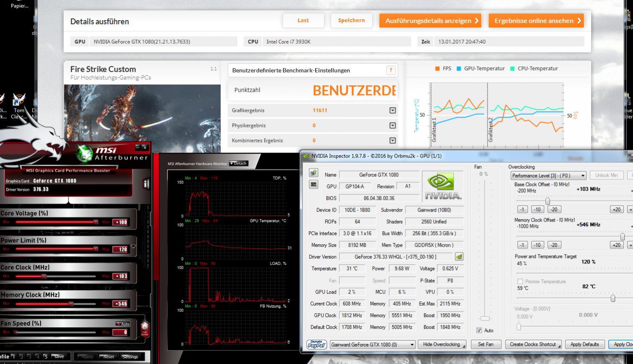Close the MSI Afterburner window
Image resolution: width=633 pixels, height=364 pixels.
[x=145, y=147]
